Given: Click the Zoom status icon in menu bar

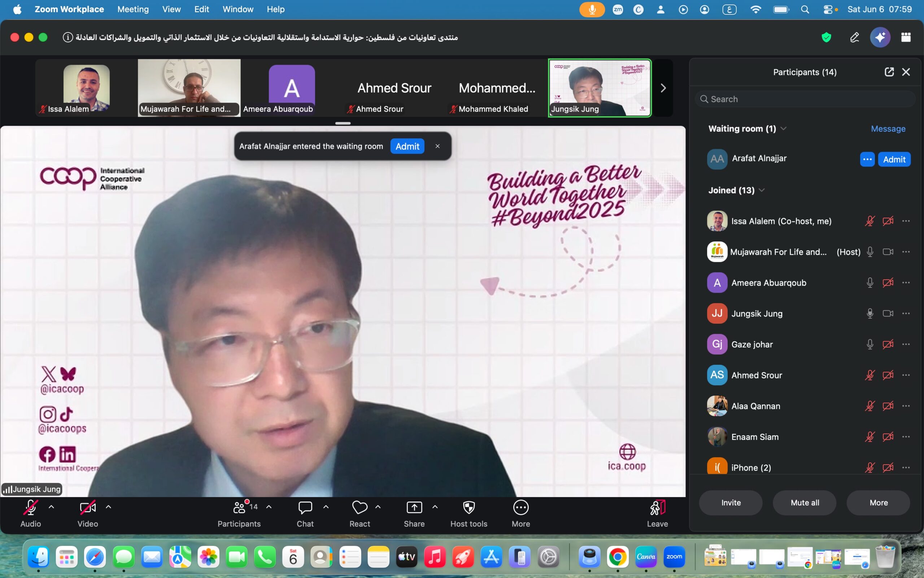Looking at the screenshot, I should [618, 9].
